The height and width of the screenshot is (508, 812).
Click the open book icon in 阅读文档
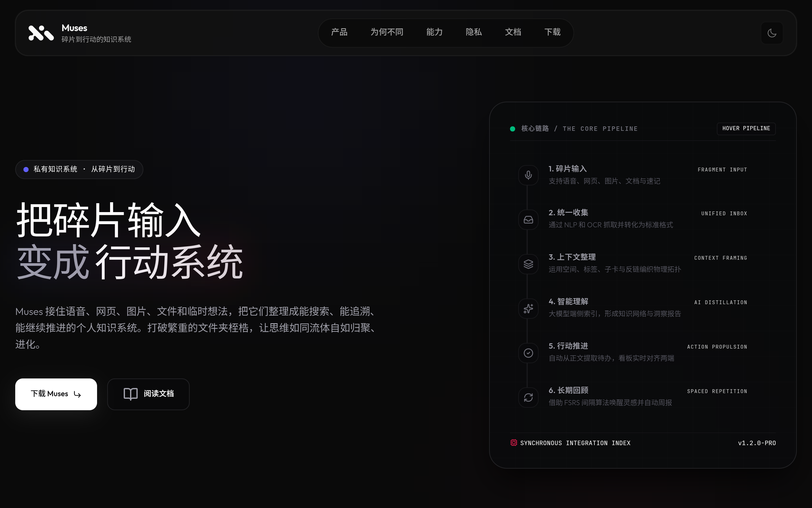pos(131,394)
